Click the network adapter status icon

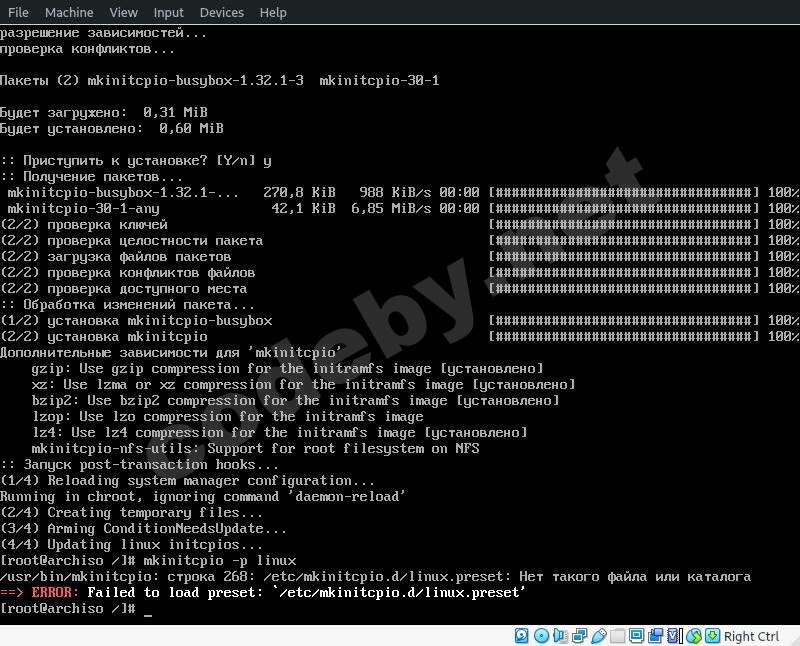click(580, 635)
